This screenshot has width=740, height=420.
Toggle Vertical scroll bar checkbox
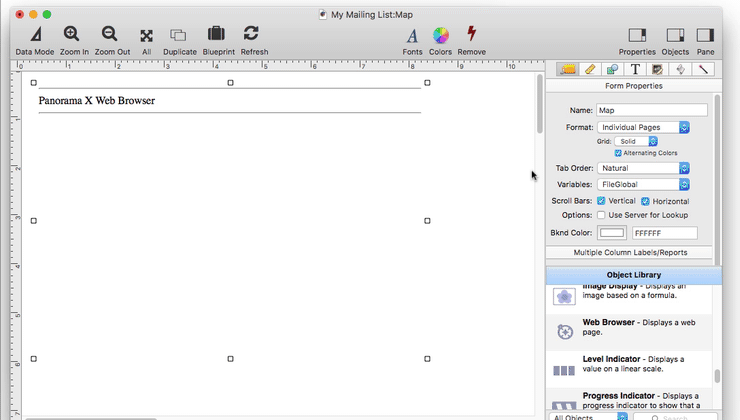(x=601, y=201)
